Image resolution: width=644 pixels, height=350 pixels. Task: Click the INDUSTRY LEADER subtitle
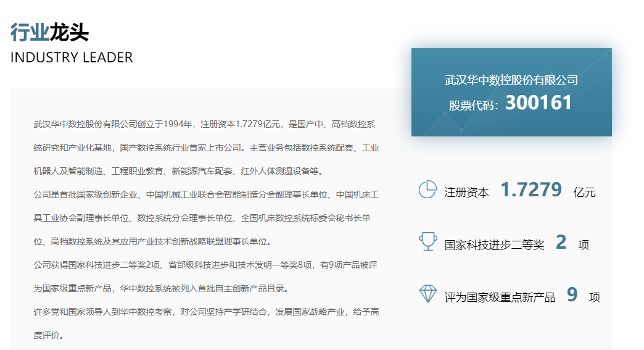(x=72, y=57)
